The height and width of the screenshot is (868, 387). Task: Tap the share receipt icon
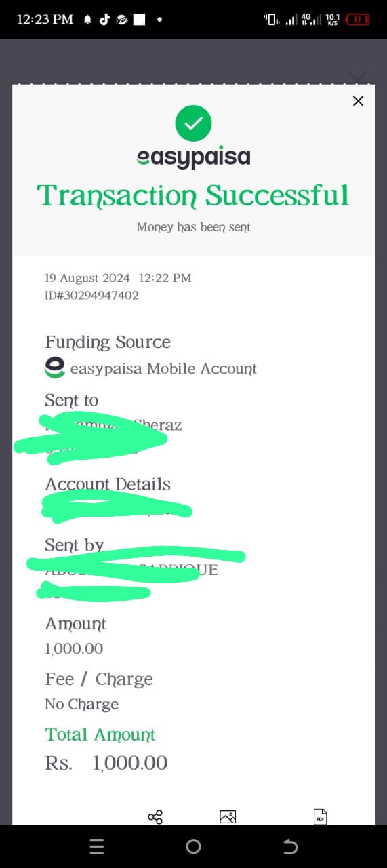pyautogui.click(x=155, y=816)
